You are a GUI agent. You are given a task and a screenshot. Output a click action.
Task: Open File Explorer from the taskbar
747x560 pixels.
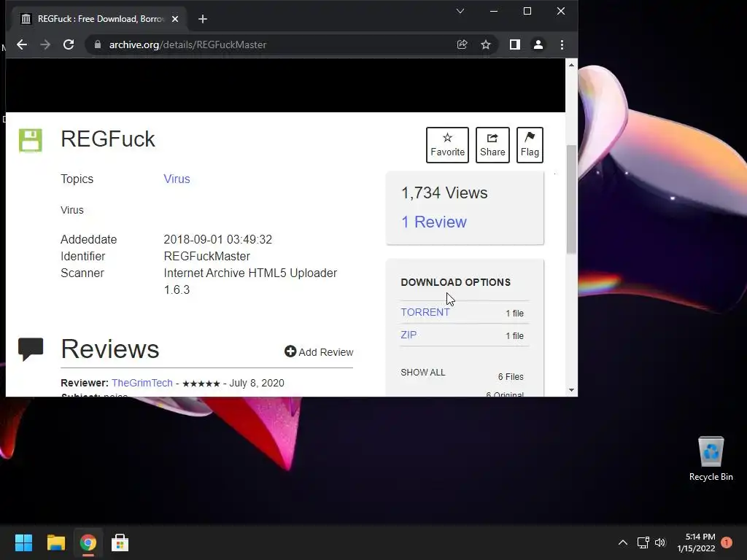[x=55, y=542]
